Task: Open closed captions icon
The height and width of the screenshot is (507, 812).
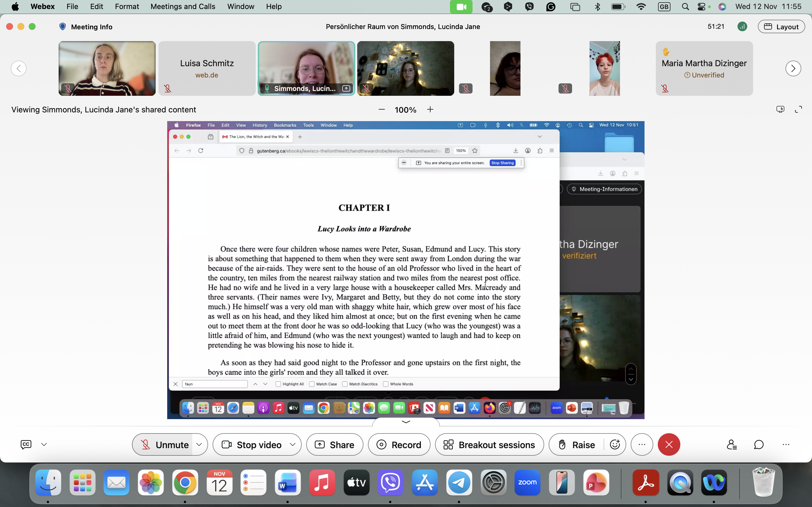Action: click(26, 445)
